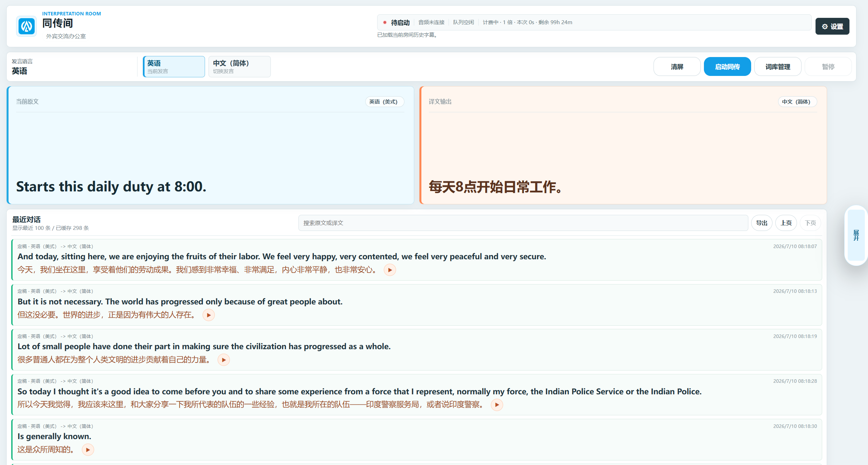Expand the side panel with 展开 tab

pos(856,235)
